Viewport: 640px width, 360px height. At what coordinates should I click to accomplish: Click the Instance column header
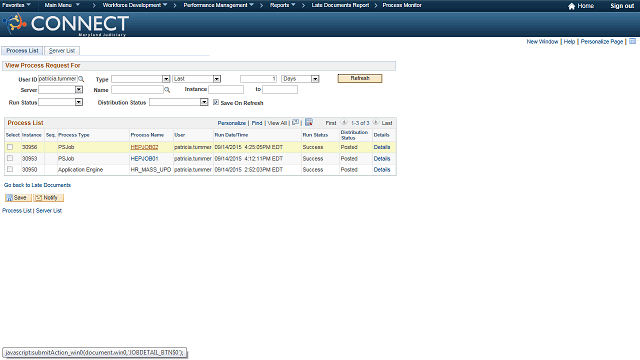[31, 135]
